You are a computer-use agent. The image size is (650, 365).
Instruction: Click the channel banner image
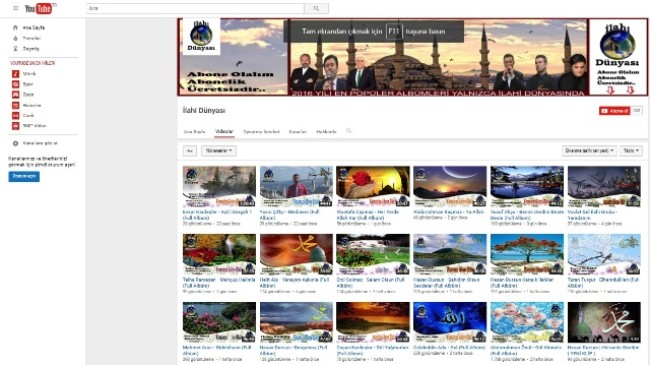(x=412, y=57)
